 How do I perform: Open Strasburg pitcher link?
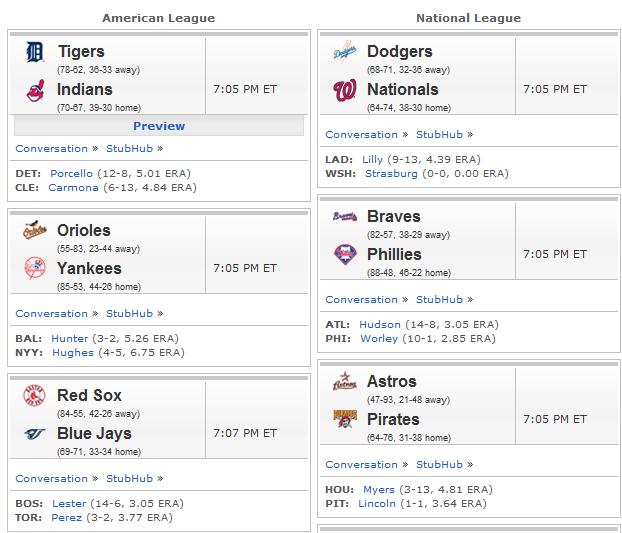[x=391, y=174]
